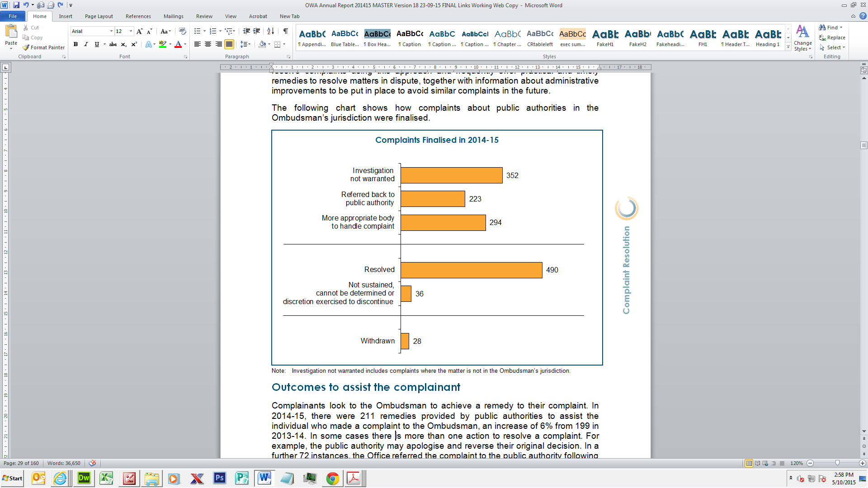Open Adobe Acrobat from the taskbar

(354, 478)
